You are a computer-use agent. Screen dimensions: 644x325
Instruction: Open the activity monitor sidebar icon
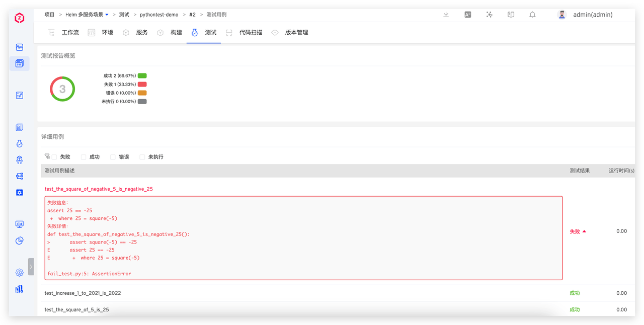click(20, 47)
